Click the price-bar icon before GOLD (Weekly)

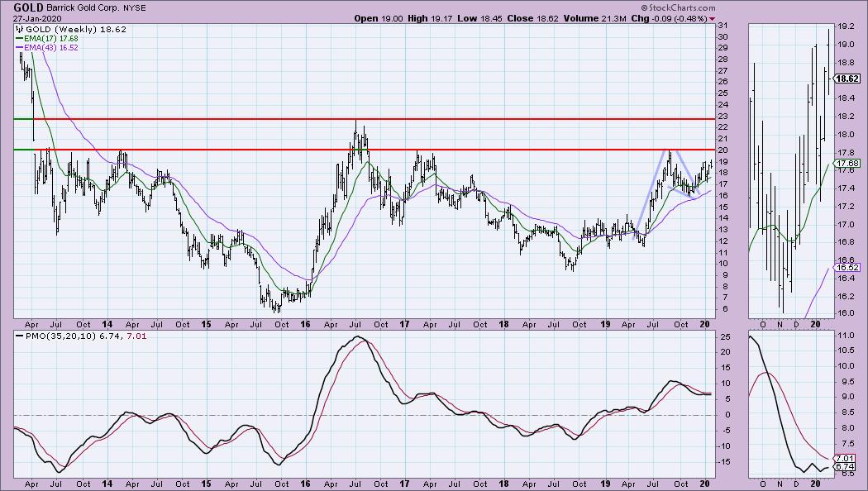click(20, 29)
